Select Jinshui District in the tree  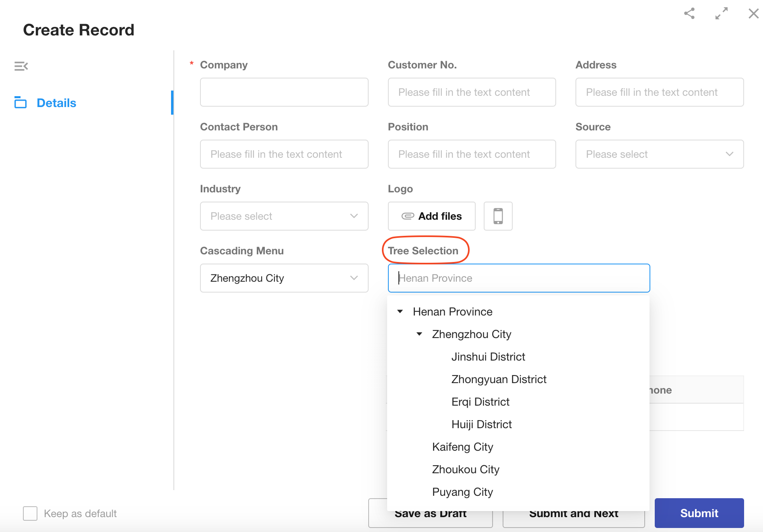tap(488, 357)
